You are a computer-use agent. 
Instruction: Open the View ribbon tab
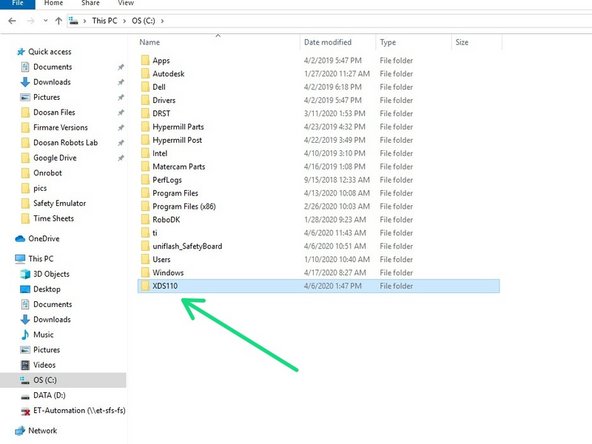click(x=125, y=3)
